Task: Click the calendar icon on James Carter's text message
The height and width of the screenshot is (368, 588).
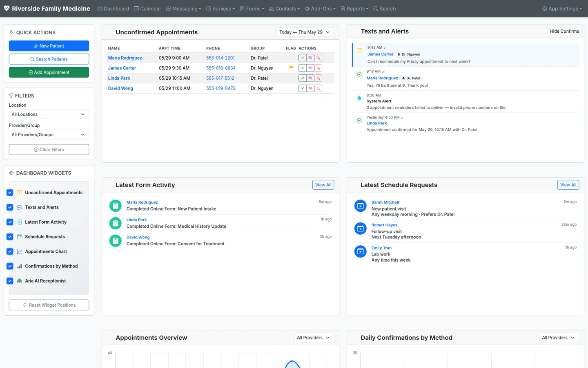Action: pos(360,51)
